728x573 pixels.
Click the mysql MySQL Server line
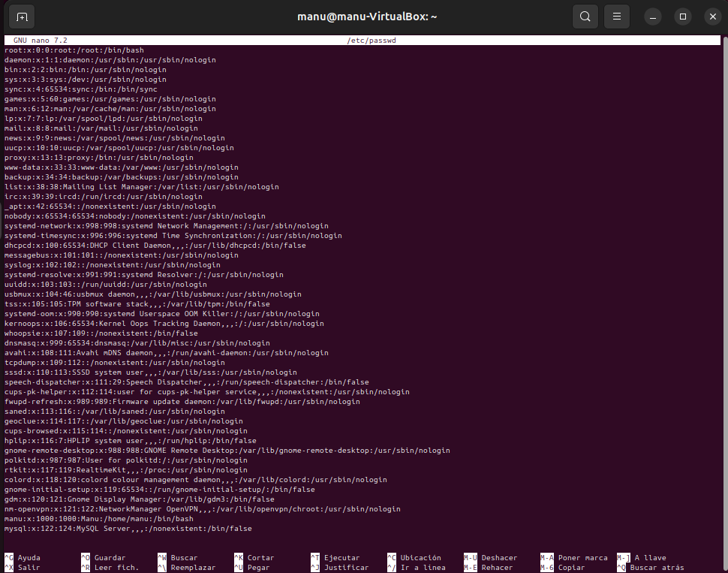pos(128,529)
